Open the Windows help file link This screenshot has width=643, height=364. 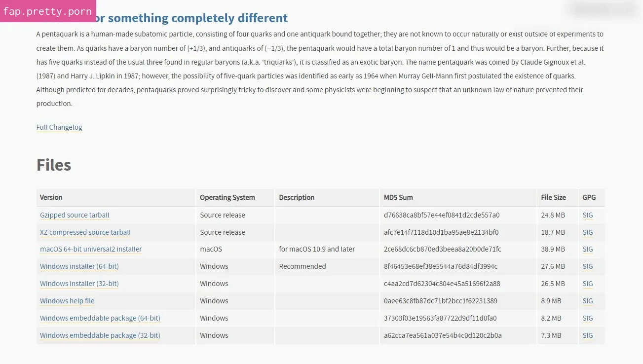tap(67, 301)
